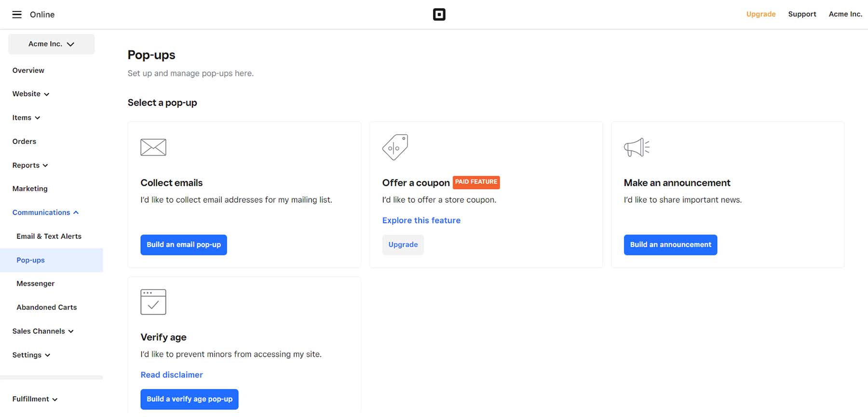Open the Explore this feature link
The image size is (868, 417).
tap(421, 221)
